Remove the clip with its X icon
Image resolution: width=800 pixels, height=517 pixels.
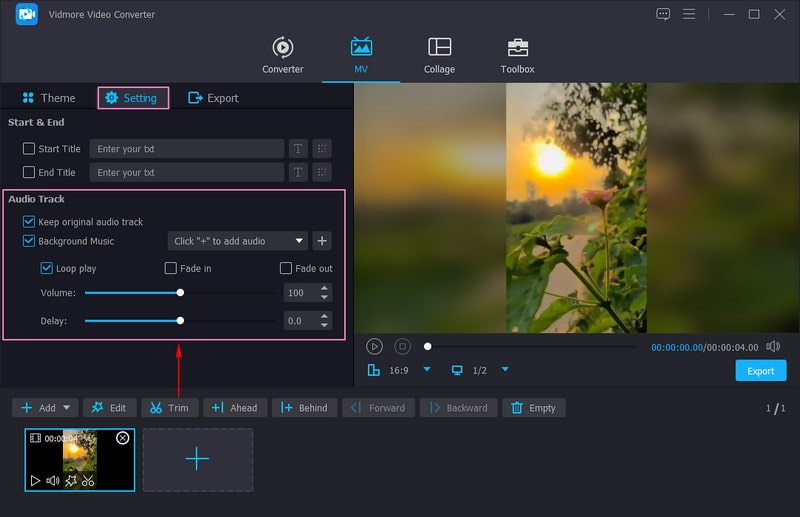point(123,438)
